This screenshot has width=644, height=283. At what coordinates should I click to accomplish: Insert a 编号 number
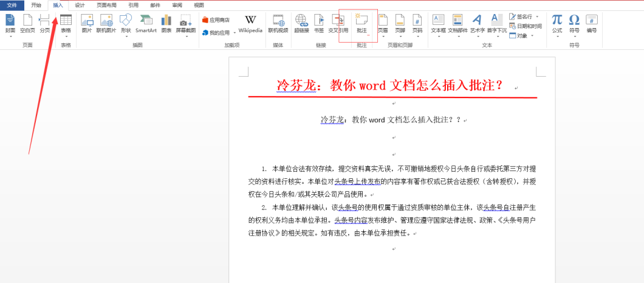[591, 24]
